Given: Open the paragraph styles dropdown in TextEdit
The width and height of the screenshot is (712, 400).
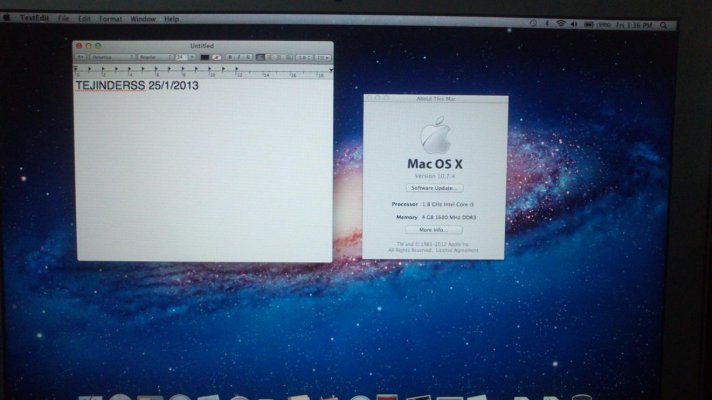Looking at the screenshot, I should tap(81, 57).
